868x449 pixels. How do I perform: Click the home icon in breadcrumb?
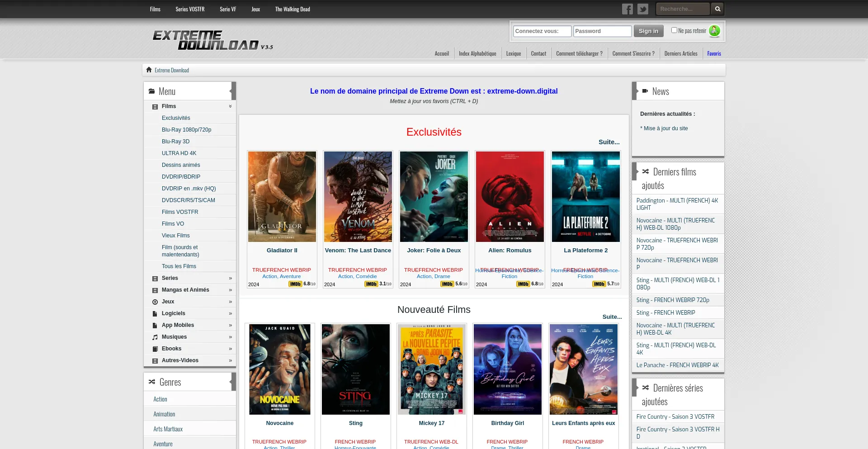coord(149,70)
